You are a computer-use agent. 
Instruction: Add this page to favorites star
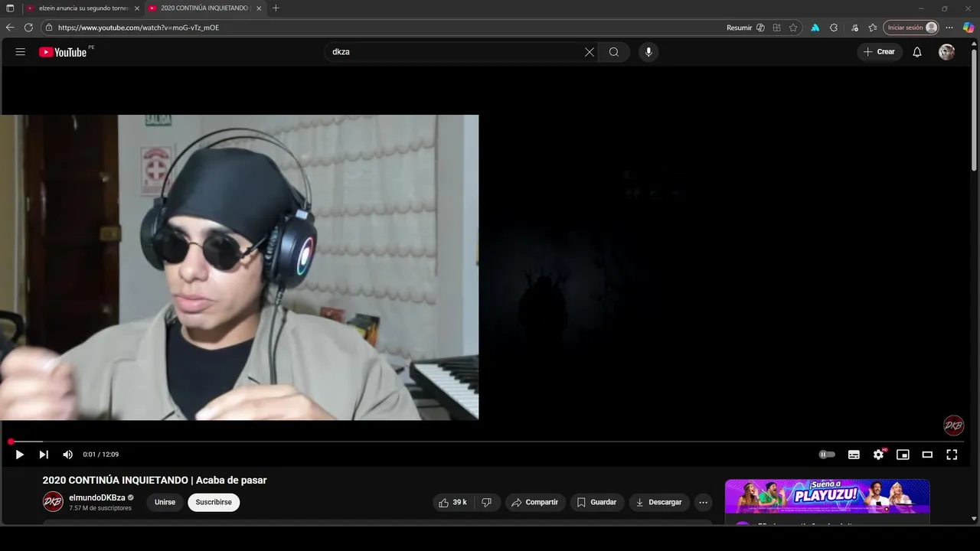tap(793, 28)
